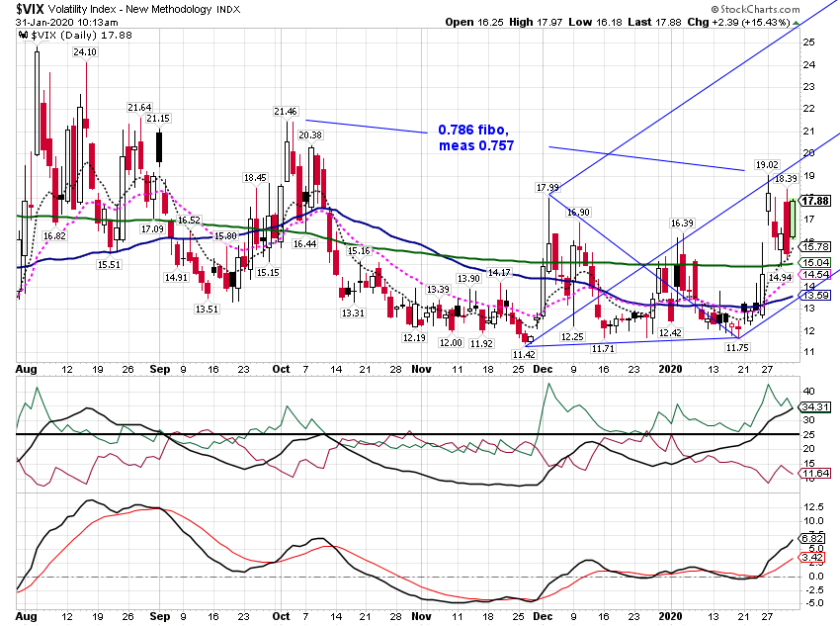Screen dimensions: 840x626
Task: Select the Low 16.18 value in header
Action: [595, 23]
